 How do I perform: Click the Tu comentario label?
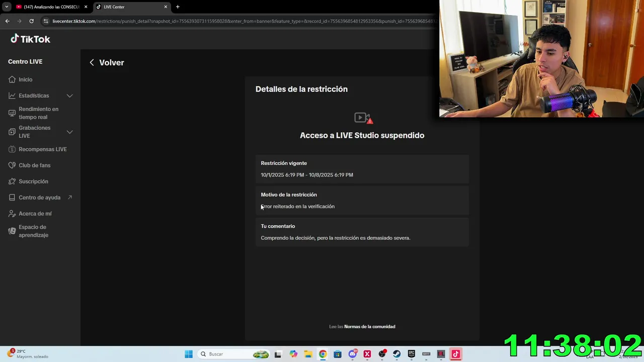pyautogui.click(x=278, y=226)
